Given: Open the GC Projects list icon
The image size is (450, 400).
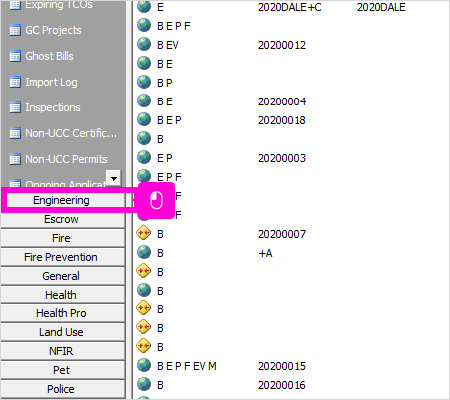Looking at the screenshot, I should tap(15, 30).
